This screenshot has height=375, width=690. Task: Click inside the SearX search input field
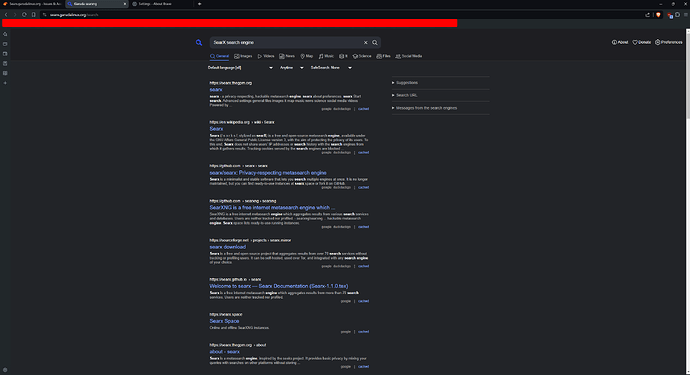click(286, 43)
